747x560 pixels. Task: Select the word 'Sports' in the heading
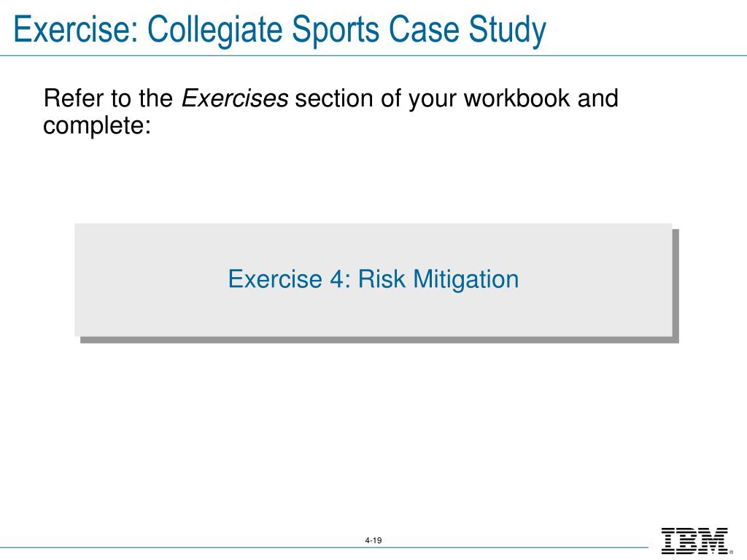pyautogui.click(x=336, y=31)
